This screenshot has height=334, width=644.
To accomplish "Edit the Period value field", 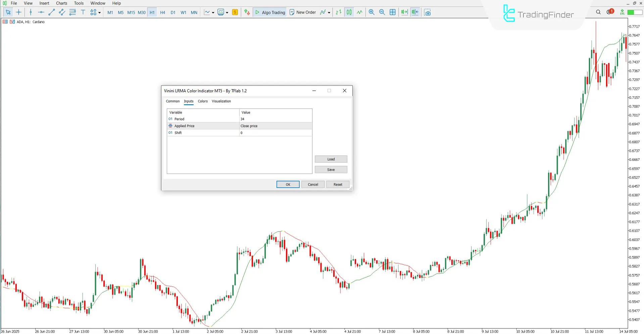I will (275, 119).
